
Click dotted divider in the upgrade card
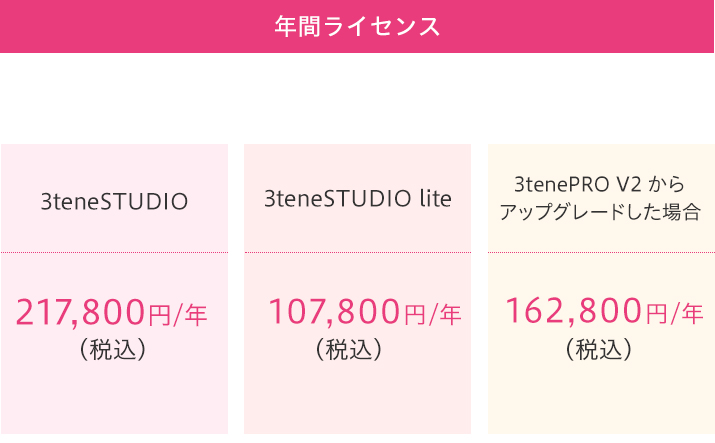(601, 252)
